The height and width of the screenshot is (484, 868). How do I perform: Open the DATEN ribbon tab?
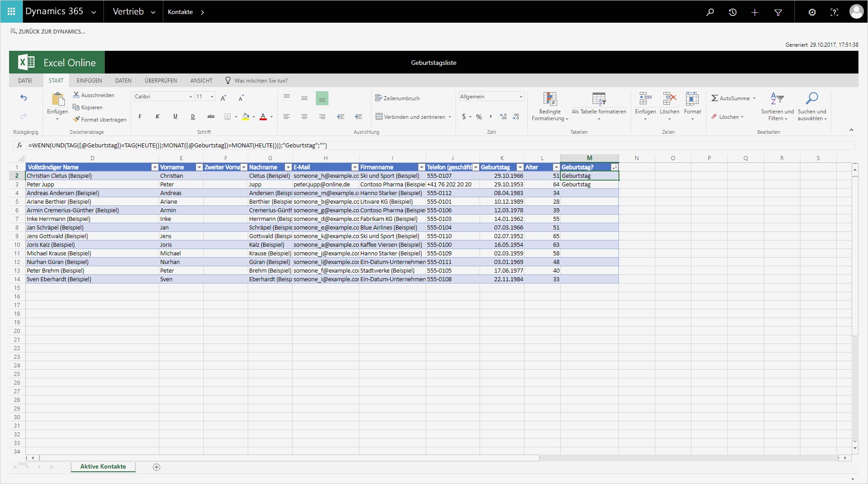[x=123, y=81]
